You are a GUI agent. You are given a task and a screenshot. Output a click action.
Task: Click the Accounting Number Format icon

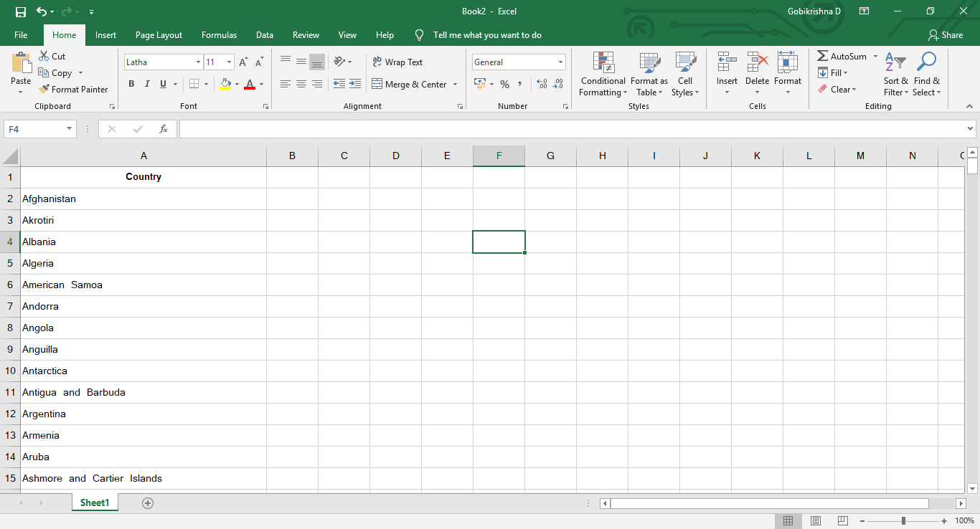tap(481, 84)
